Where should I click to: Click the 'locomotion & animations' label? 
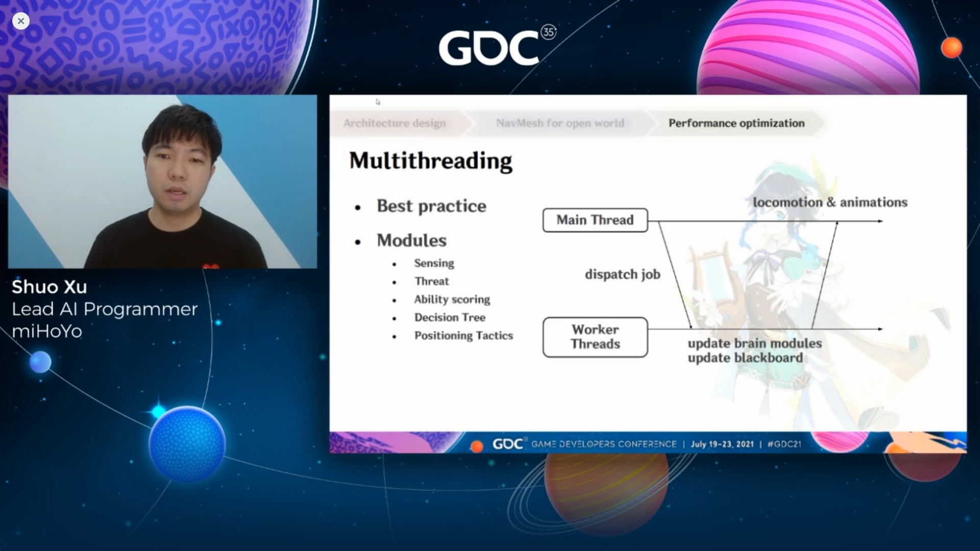coord(830,203)
